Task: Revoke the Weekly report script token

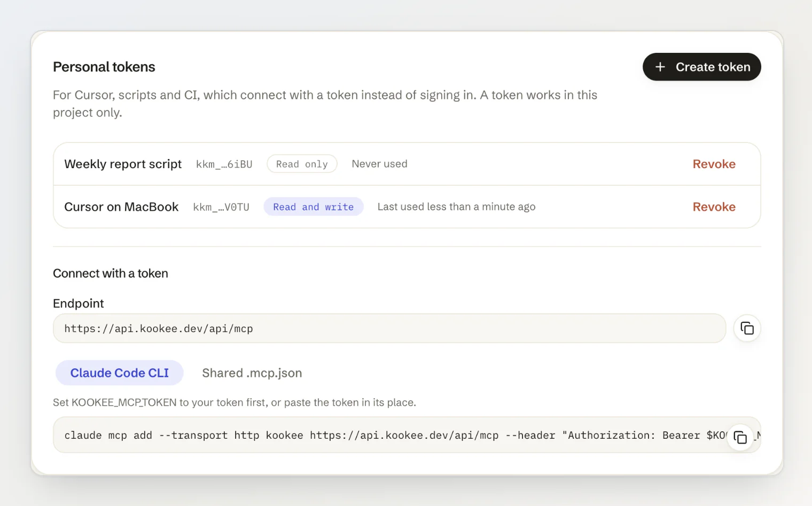Action: [714, 164]
